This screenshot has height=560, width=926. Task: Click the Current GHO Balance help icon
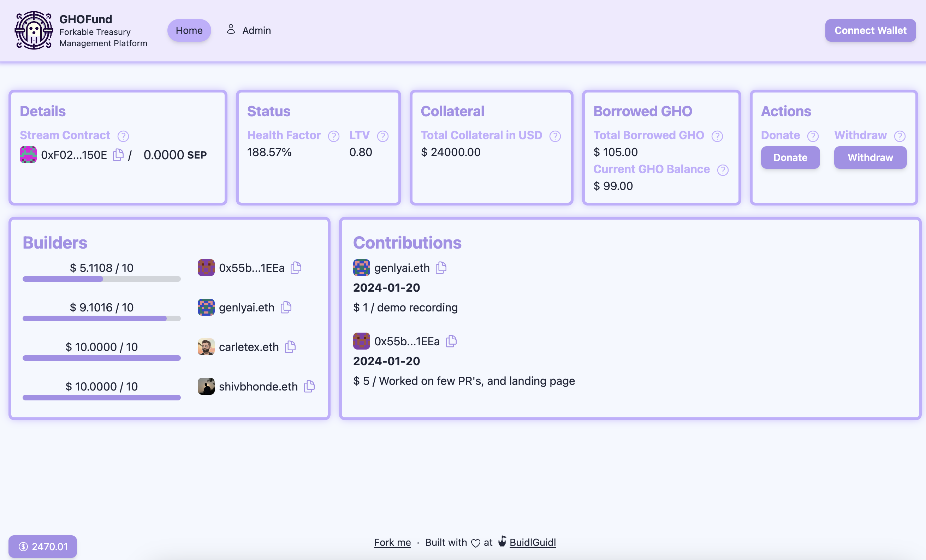click(x=723, y=170)
